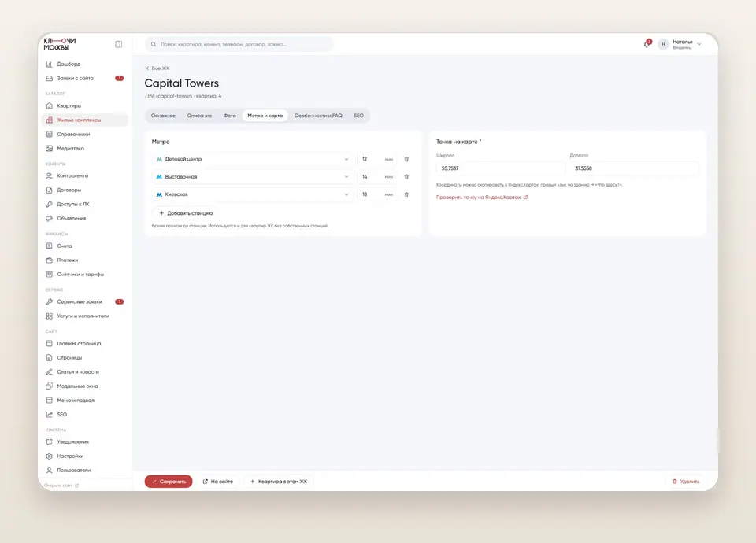Follow Проверить точку на Яндекс.Картах link
The image size is (756, 543).
pyautogui.click(x=482, y=197)
